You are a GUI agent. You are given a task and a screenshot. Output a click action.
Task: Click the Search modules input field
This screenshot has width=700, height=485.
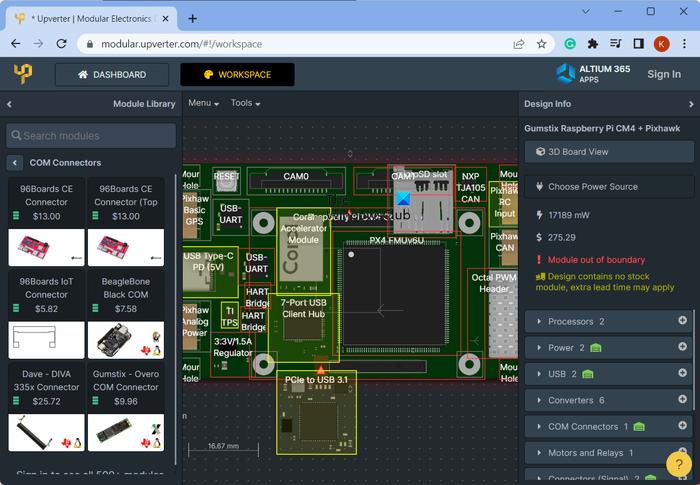pyautogui.click(x=91, y=136)
